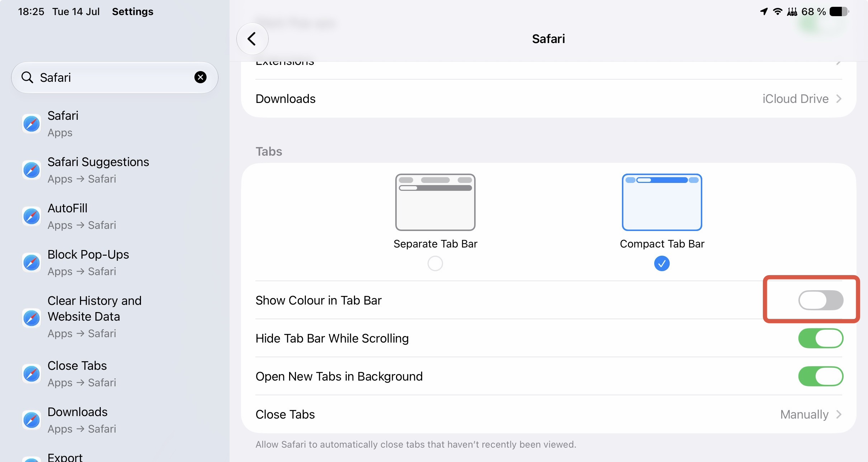Viewport: 868px width, 462px height.
Task: Tap the Safari Suggestions result icon
Action: pyautogui.click(x=32, y=170)
